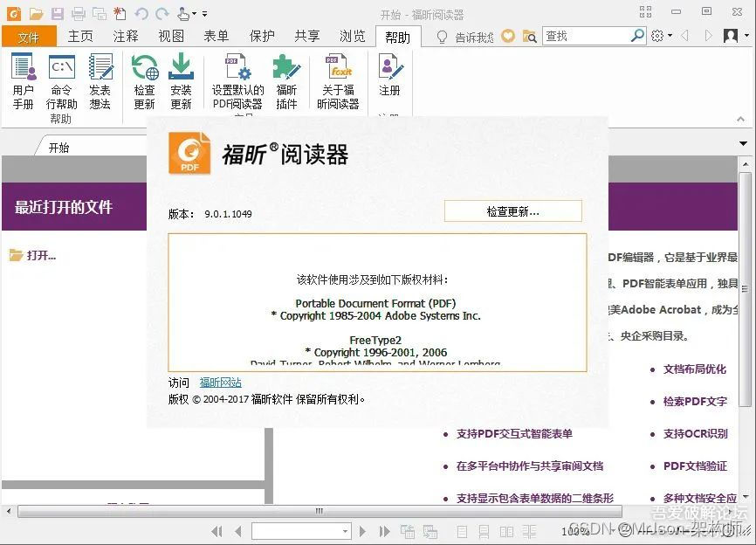Go to first page in bottom navigation
756x545 pixels.
(x=217, y=532)
